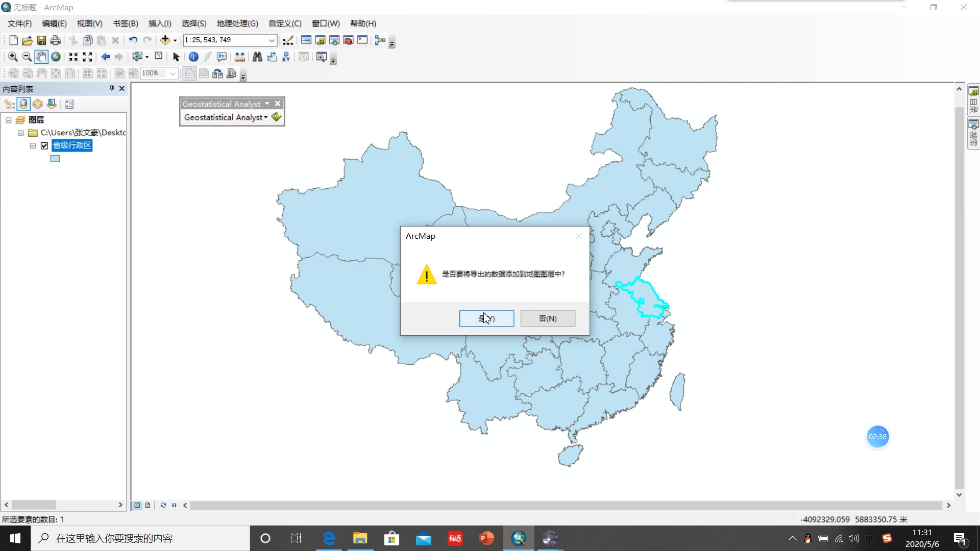Image resolution: width=980 pixels, height=551 pixels.
Task: Activate the Pan tool
Action: [41, 57]
